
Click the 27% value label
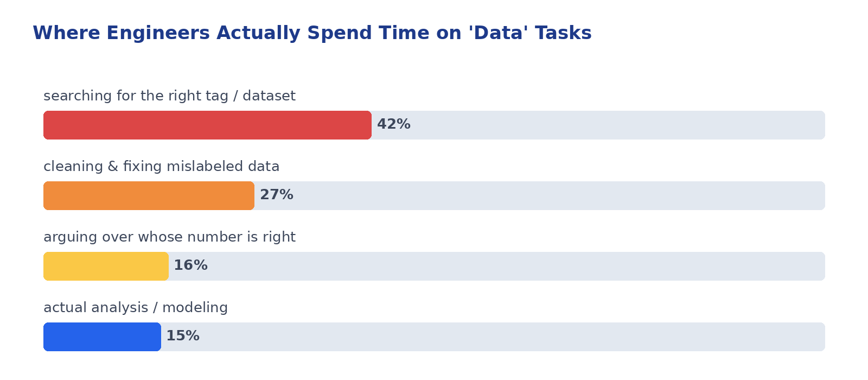click(277, 195)
